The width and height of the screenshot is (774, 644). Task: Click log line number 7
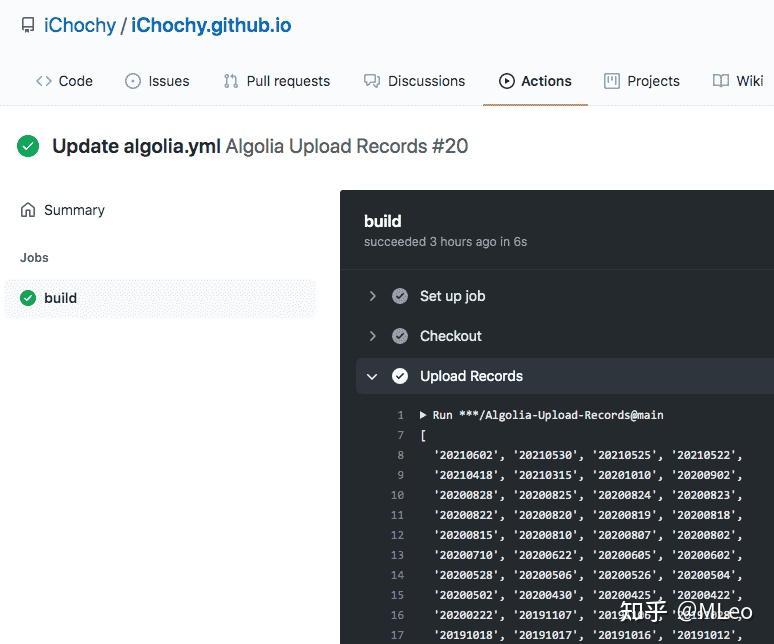(x=401, y=435)
